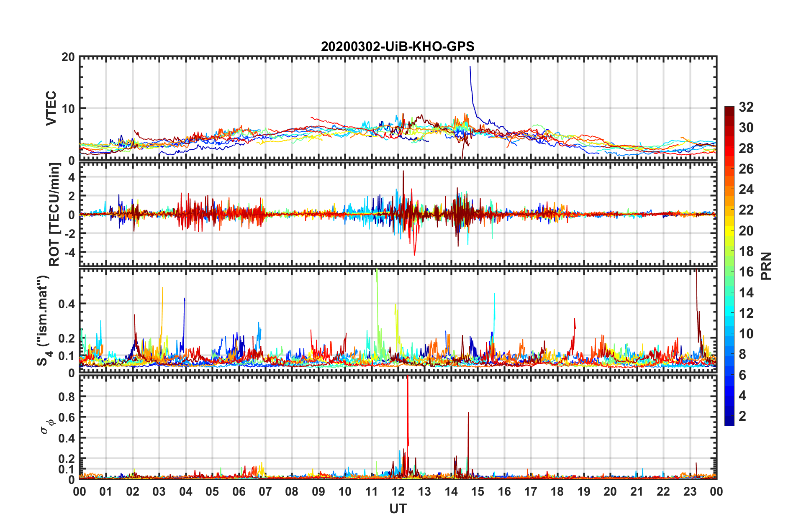This screenshot has width=796, height=532.
Task: Click the sigma phi axis label
Action: [47, 426]
